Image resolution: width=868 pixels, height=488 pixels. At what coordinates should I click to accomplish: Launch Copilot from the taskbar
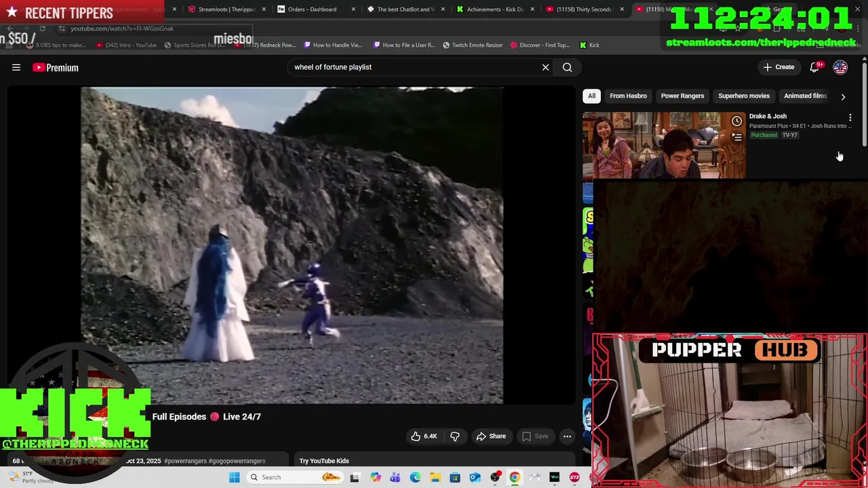coord(375,477)
